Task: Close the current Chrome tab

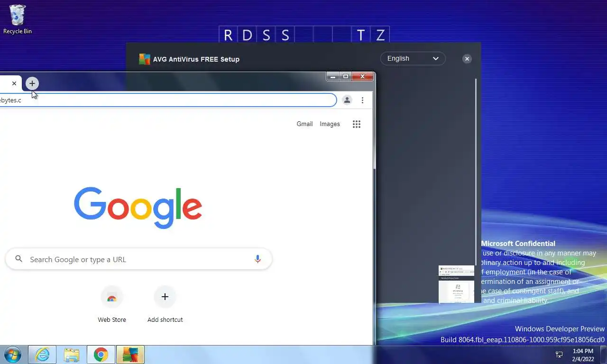Action: (x=14, y=83)
